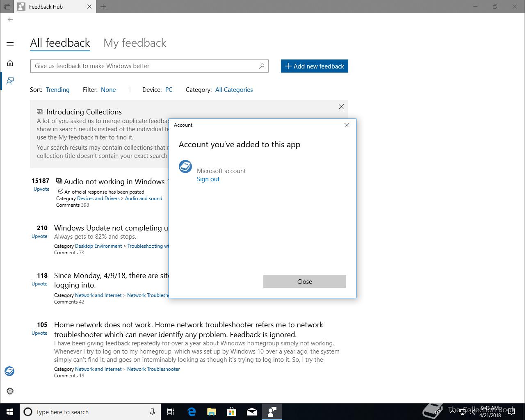Click the tab sets icon in title bar

pos(7,7)
